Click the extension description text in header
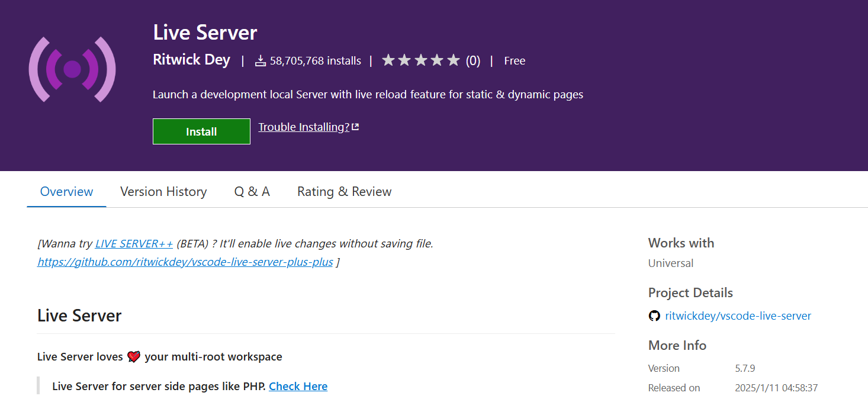This screenshot has height=399, width=868. coord(368,94)
